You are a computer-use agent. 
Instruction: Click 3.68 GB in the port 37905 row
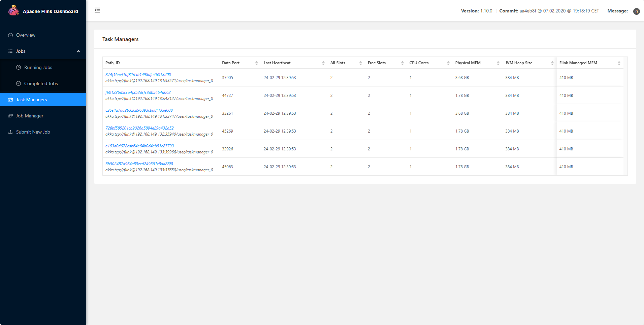pyautogui.click(x=462, y=78)
